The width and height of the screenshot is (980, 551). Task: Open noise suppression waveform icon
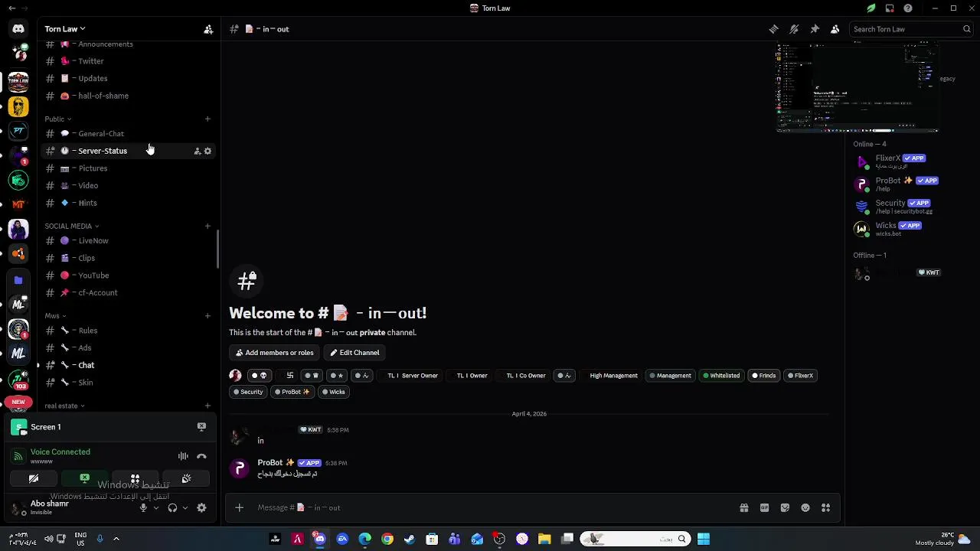[x=183, y=456]
